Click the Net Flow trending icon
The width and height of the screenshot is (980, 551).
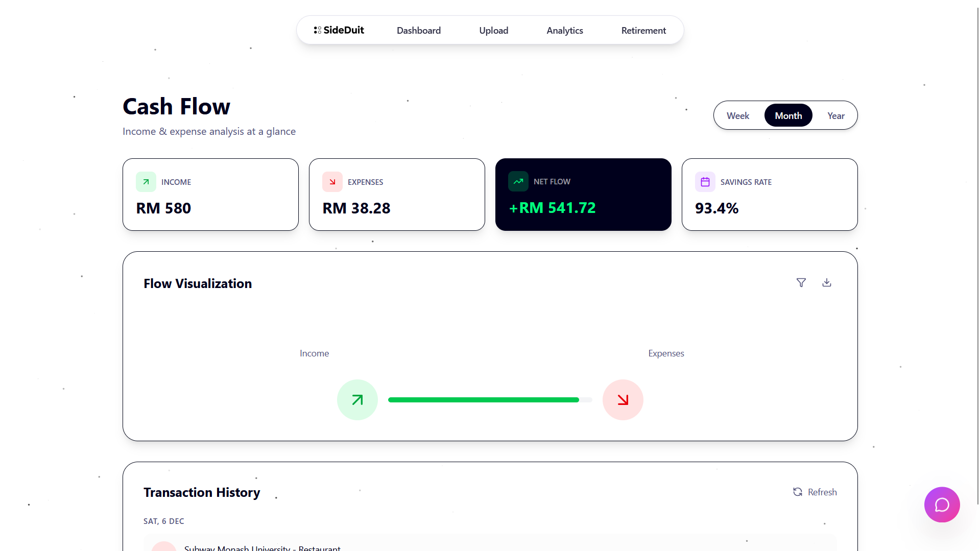coord(518,181)
